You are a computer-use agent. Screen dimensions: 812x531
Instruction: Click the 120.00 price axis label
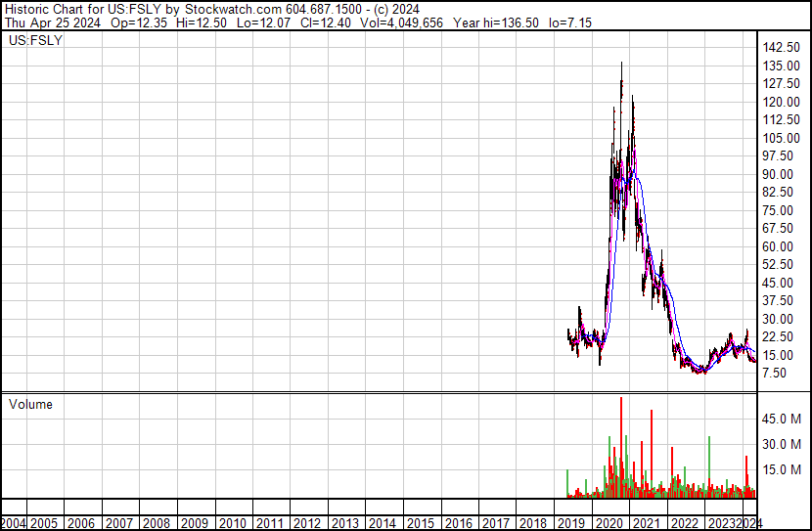point(781,102)
